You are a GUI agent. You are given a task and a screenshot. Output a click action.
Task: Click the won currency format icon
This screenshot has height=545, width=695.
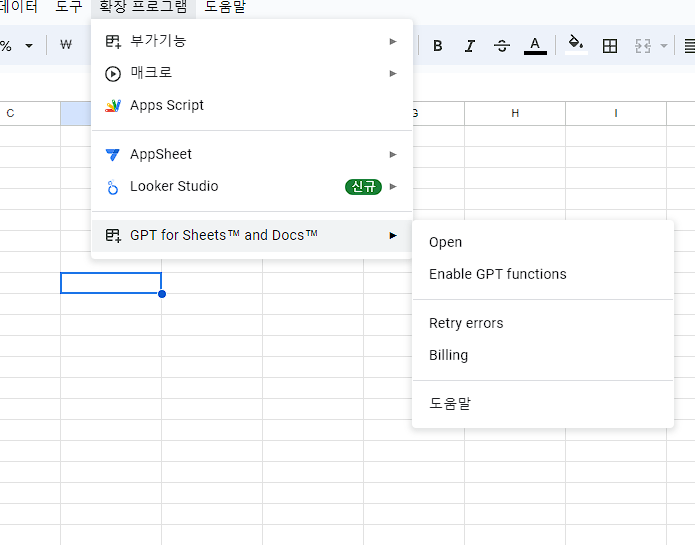pyautogui.click(x=66, y=45)
